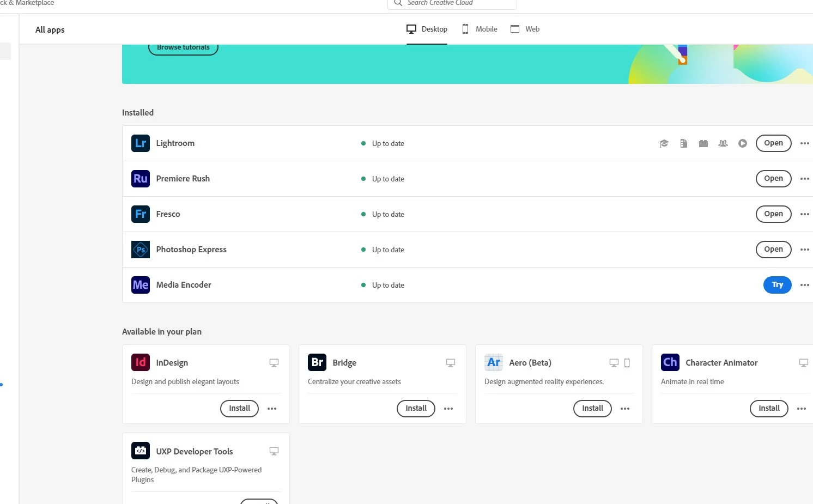Install InDesign
813x504 pixels.
[x=239, y=409]
